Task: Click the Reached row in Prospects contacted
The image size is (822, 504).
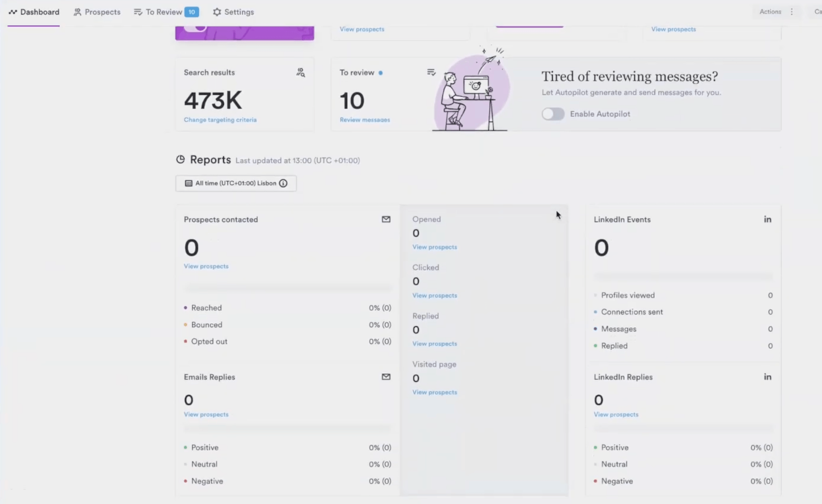Action: pos(288,308)
